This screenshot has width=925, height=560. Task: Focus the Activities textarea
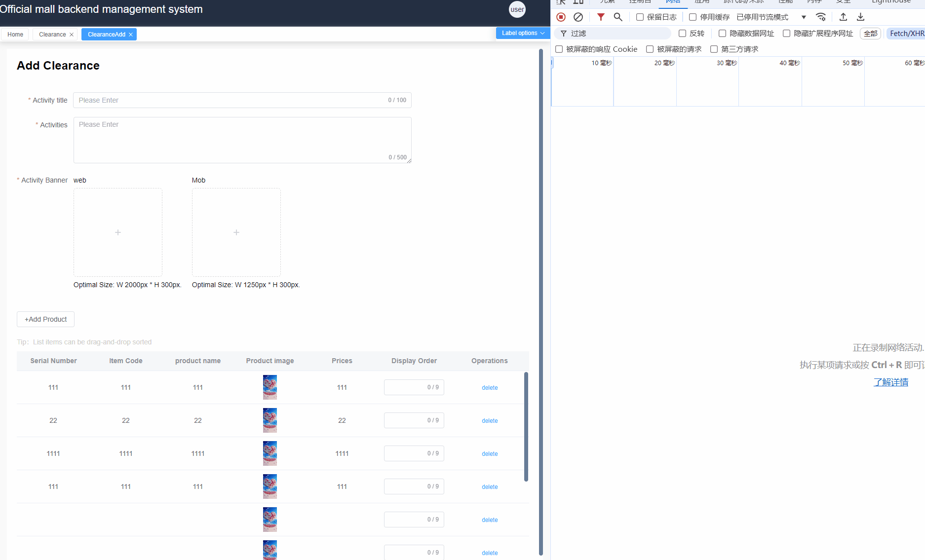click(242, 140)
